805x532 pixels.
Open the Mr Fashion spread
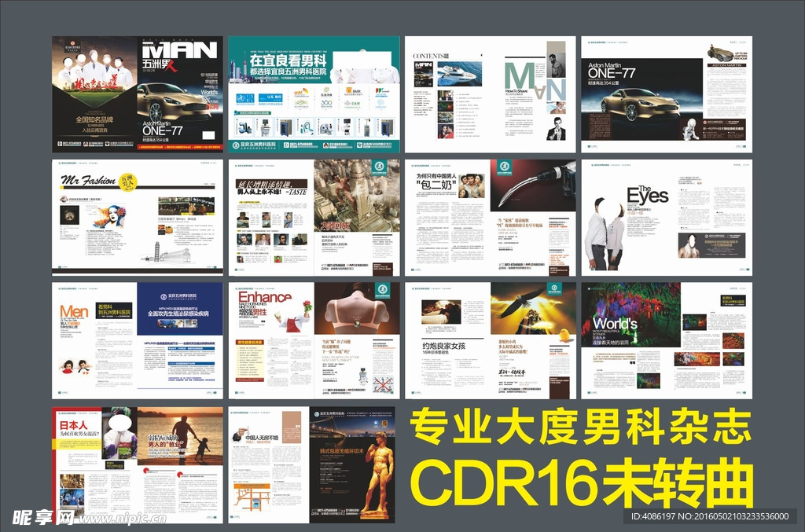pos(138,217)
